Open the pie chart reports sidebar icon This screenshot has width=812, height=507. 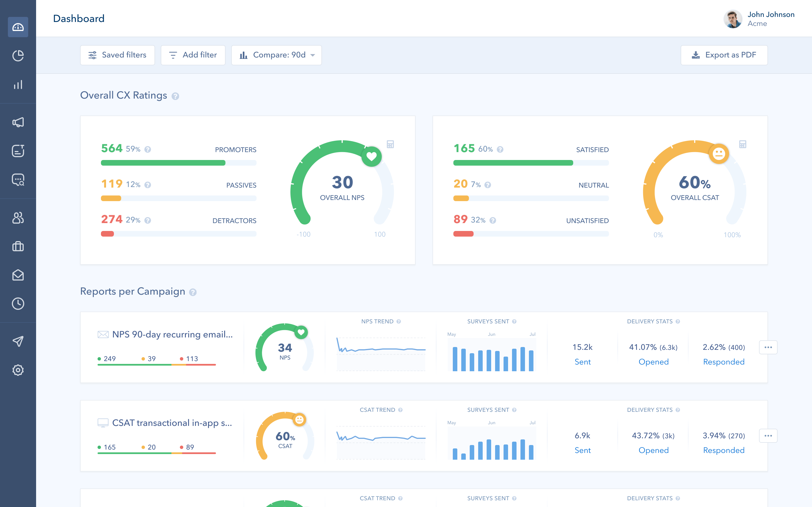(18, 56)
